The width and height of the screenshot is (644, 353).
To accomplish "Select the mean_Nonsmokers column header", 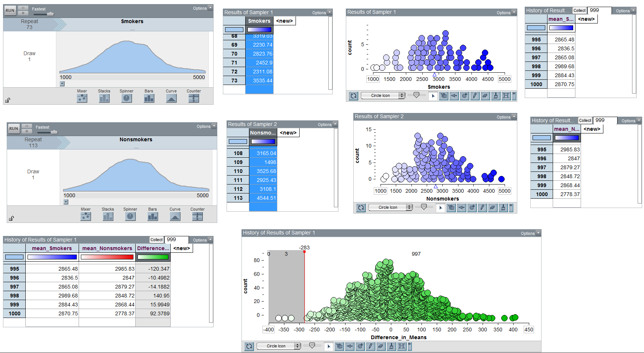I will tap(107, 248).
